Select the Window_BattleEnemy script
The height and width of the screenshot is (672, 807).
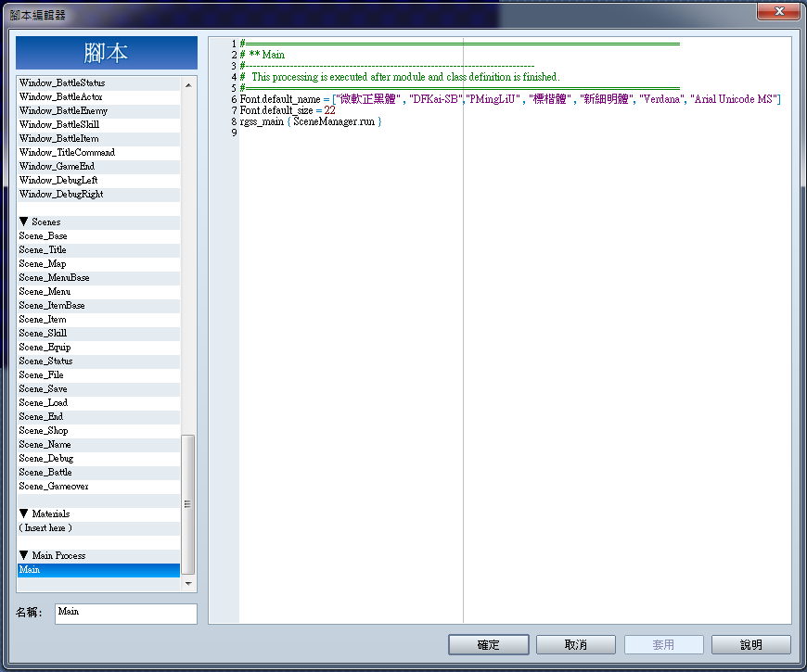tap(99, 111)
